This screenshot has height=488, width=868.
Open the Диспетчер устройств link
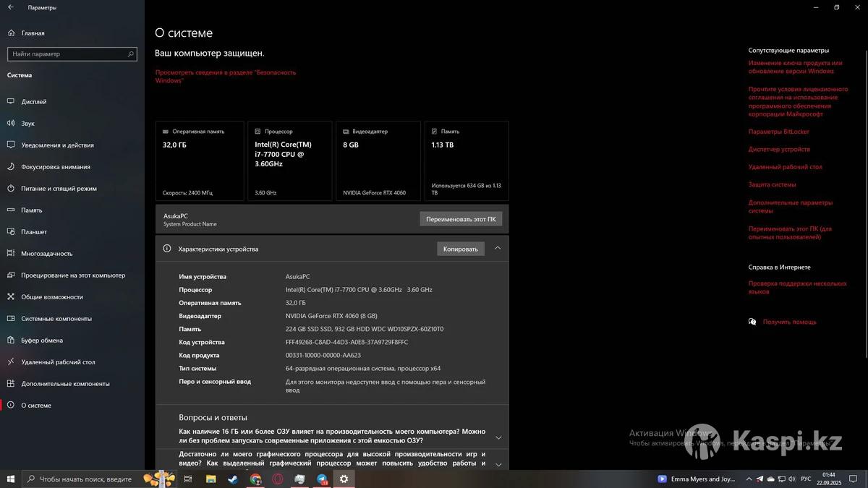pos(779,150)
